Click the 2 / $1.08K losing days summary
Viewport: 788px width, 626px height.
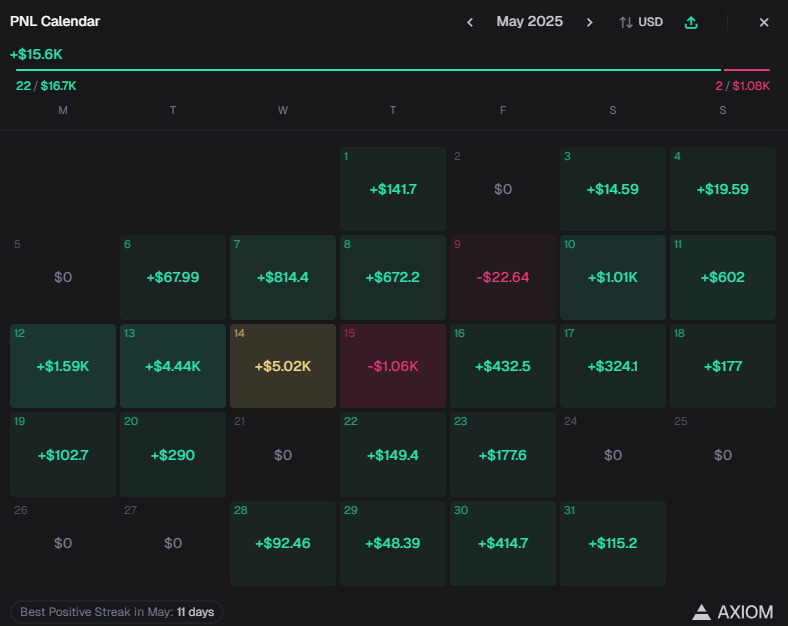pyautogui.click(x=742, y=86)
